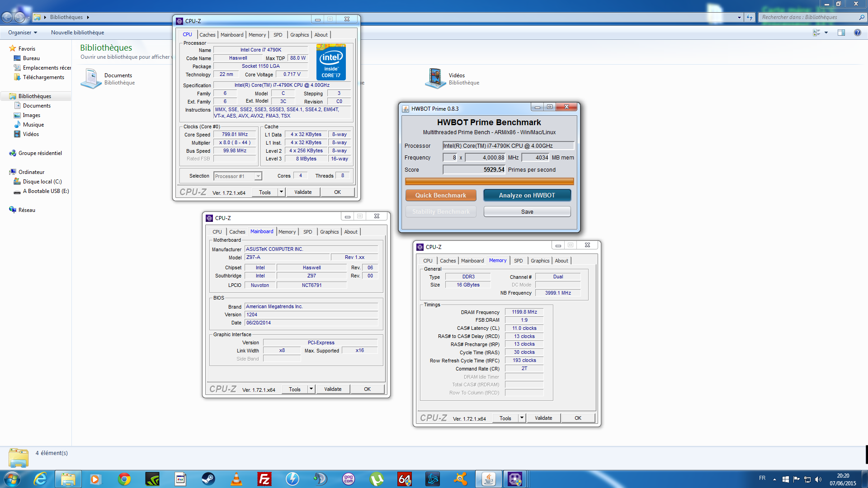Viewport: 868px width, 488px height.
Task: Click the volume icon in system tray
Action: (818, 479)
